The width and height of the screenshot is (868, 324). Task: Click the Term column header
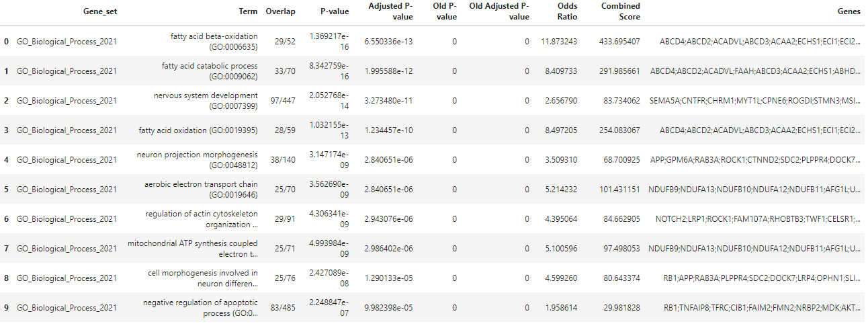pos(248,12)
